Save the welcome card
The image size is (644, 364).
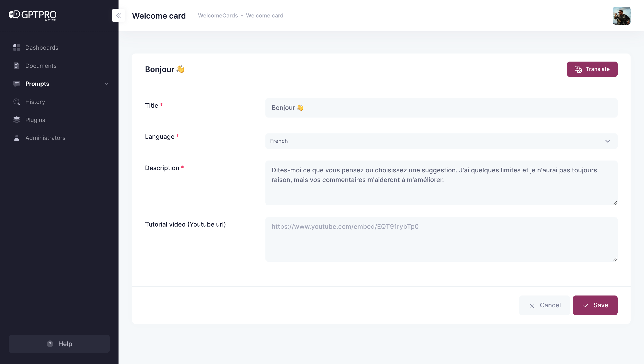pos(595,305)
